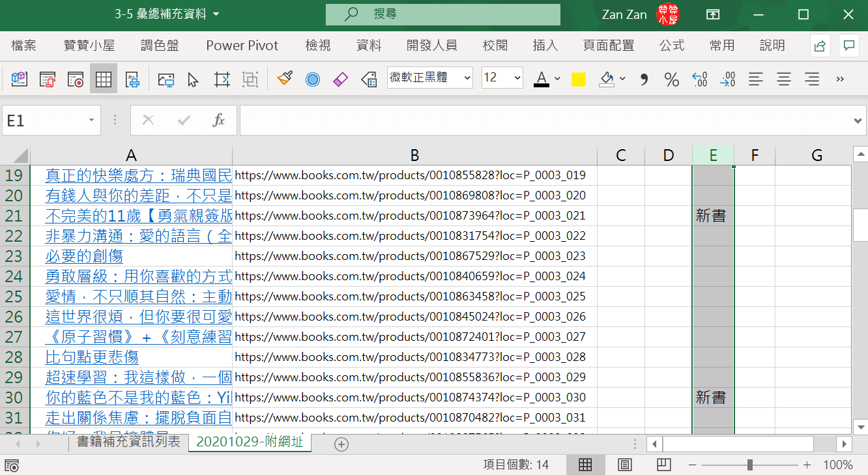Click the blue circle icon
868x475 pixels.
pyautogui.click(x=313, y=79)
